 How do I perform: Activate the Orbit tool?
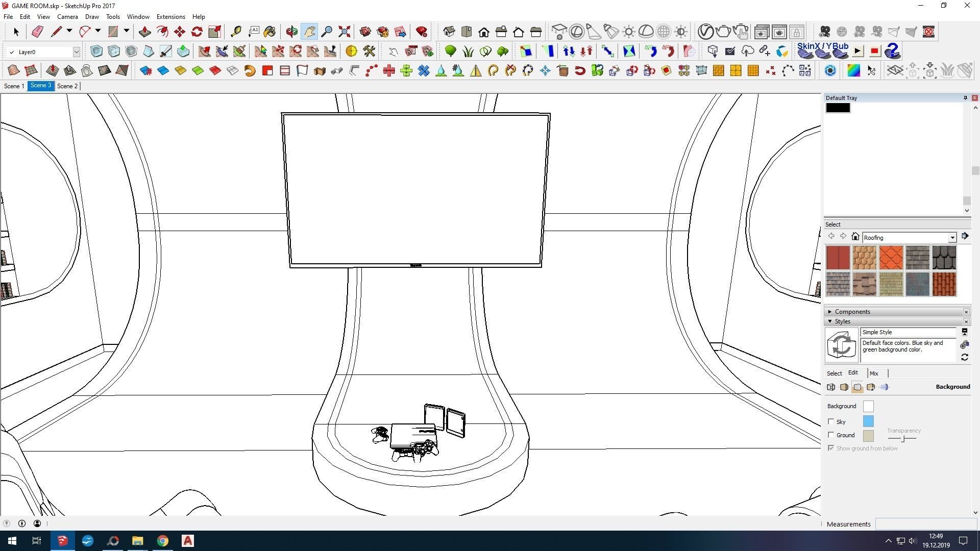tap(291, 32)
